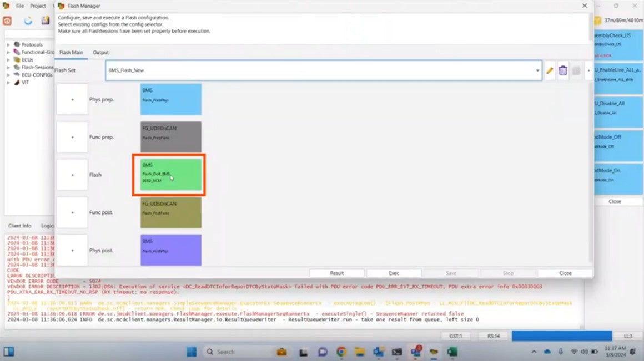Expand the Protocols tree node
Viewport: 644px width, 361px height.
click(x=8, y=44)
